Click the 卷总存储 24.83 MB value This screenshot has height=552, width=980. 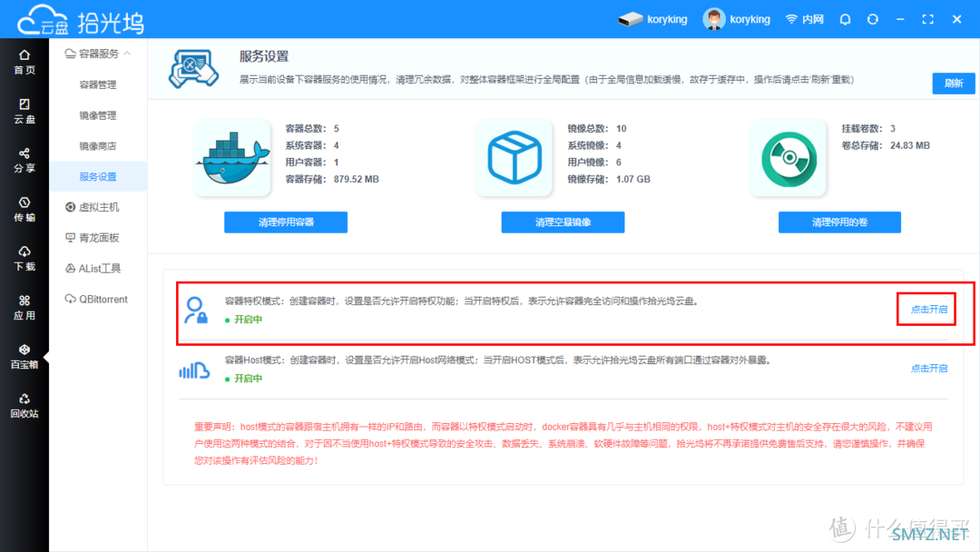910,145
